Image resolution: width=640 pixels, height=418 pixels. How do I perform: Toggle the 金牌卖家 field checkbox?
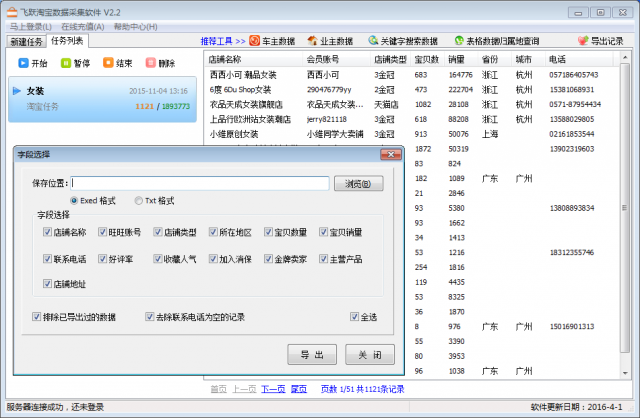coord(268,258)
